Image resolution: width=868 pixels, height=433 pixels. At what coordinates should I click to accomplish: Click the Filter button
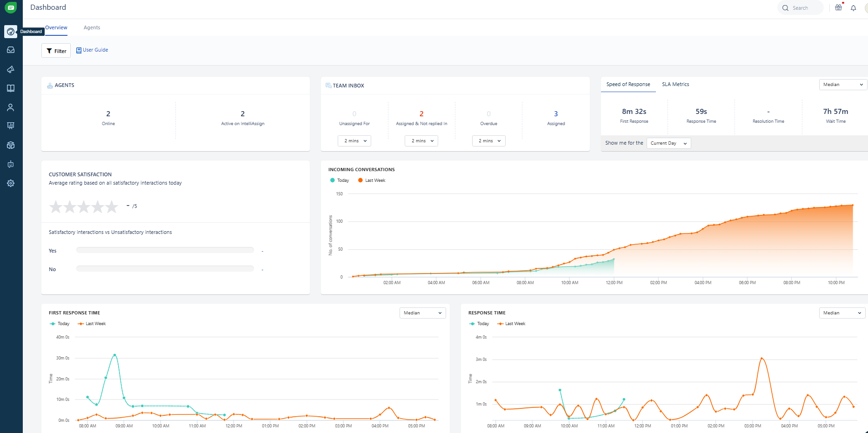[x=56, y=51]
